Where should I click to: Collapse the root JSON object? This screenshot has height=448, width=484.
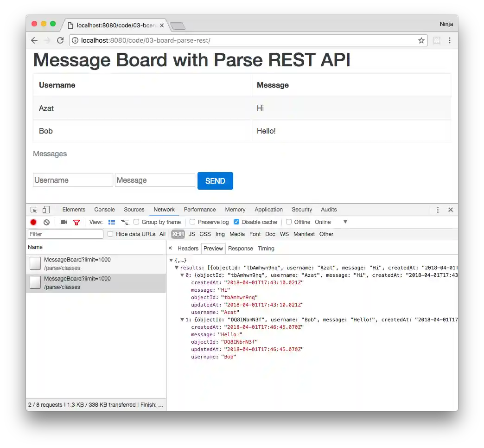point(171,260)
